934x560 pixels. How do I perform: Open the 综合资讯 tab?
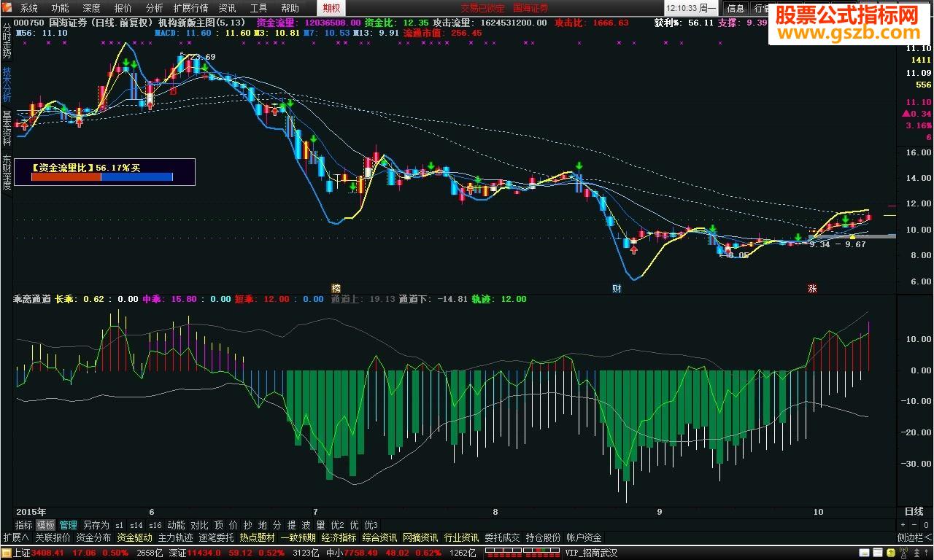pyautogui.click(x=379, y=537)
